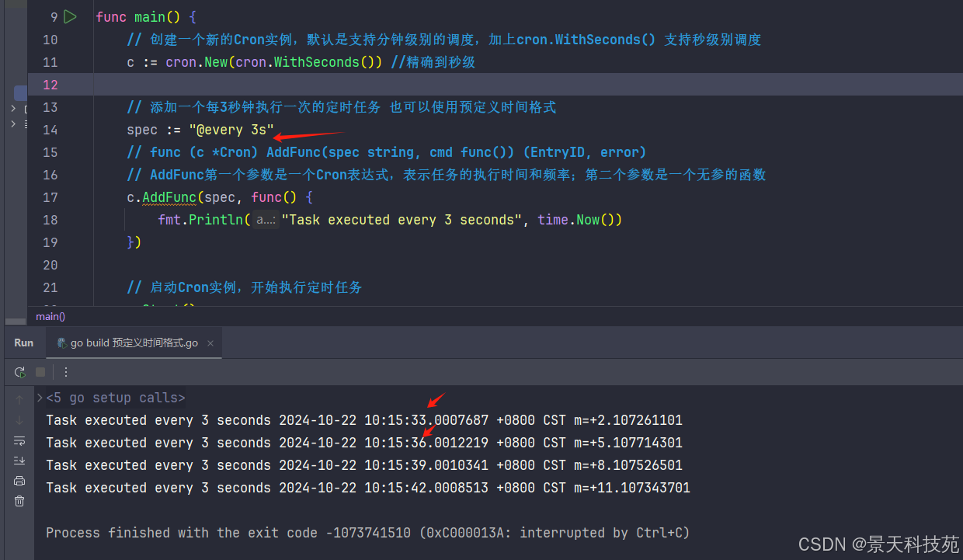
Task: Rerun the go build configuration
Action: (x=19, y=372)
